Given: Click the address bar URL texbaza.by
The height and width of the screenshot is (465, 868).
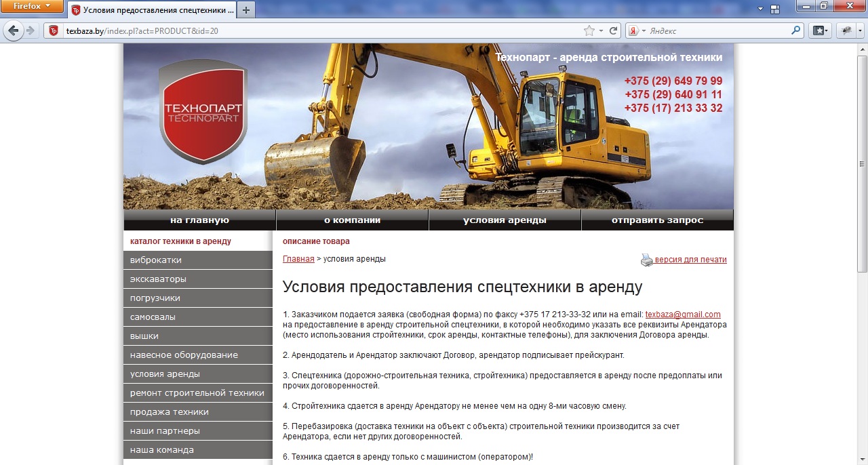Looking at the screenshot, I should [142, 31].
